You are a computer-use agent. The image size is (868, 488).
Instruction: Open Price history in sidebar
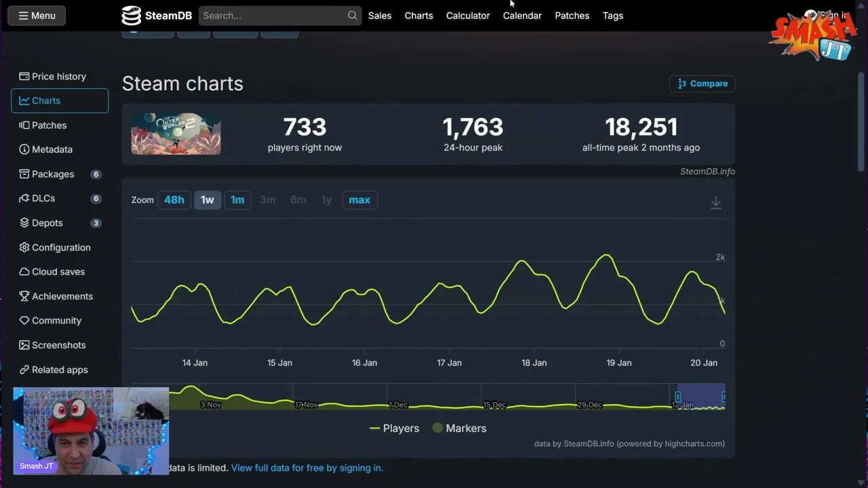coord(60,77)
